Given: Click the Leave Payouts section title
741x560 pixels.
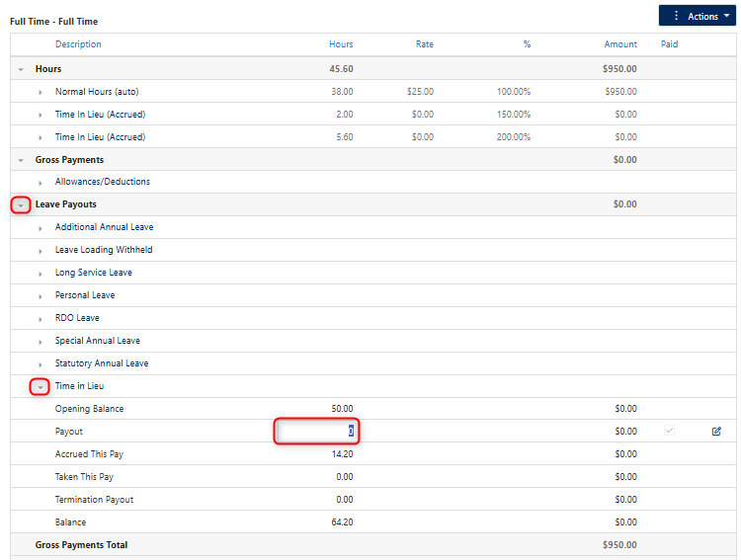Looking at the screenshot, I should (x=65, y=204).
